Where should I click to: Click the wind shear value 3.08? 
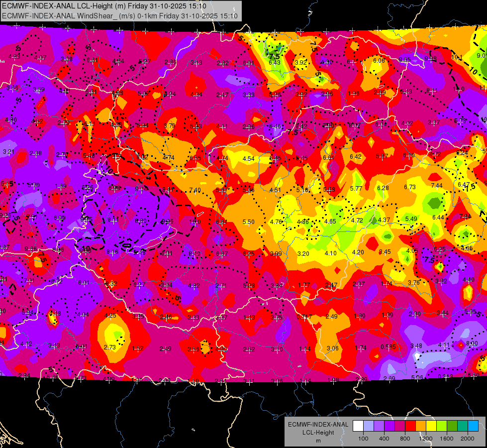point(66,59)
